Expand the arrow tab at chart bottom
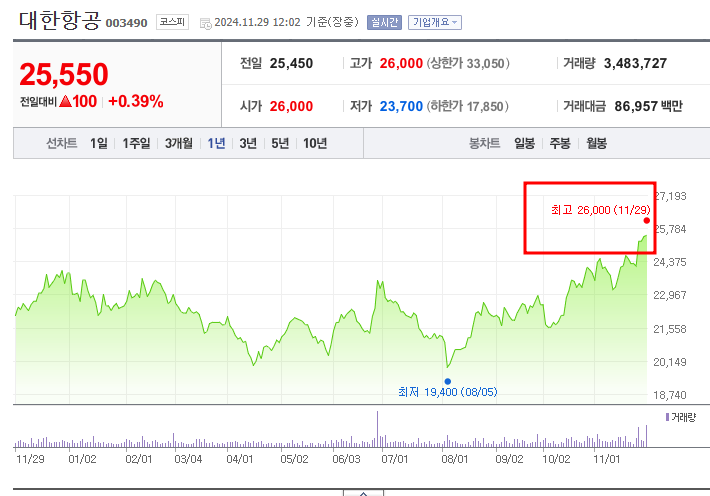This screenshot has height=496, width=710. [x=363, y=493]
